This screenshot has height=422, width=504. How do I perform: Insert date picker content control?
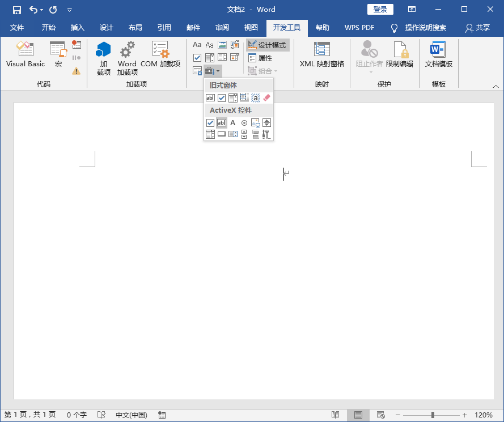pyautogui.click(x=235, y=58)
